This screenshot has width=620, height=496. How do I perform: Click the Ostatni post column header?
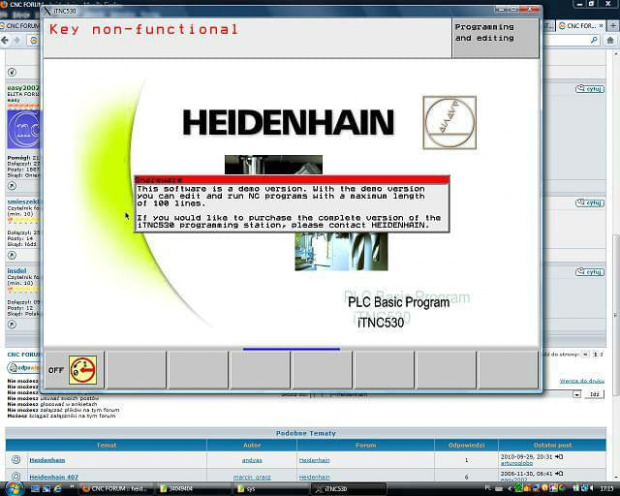552,445
